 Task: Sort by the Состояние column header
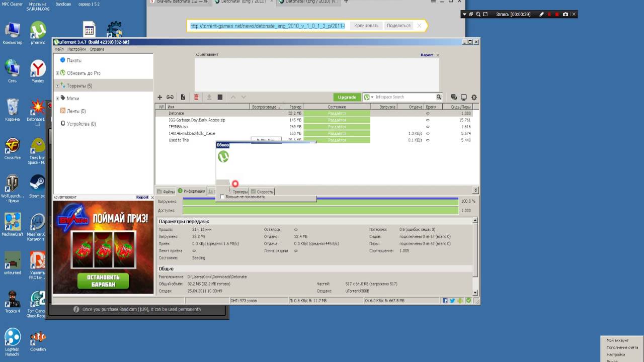click(337, 107)
